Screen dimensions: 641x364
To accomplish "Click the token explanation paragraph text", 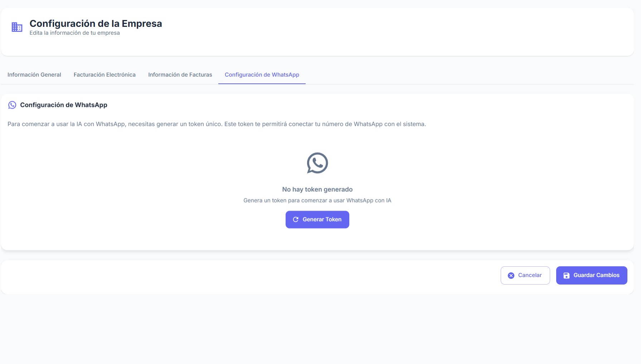I will 217,124.
